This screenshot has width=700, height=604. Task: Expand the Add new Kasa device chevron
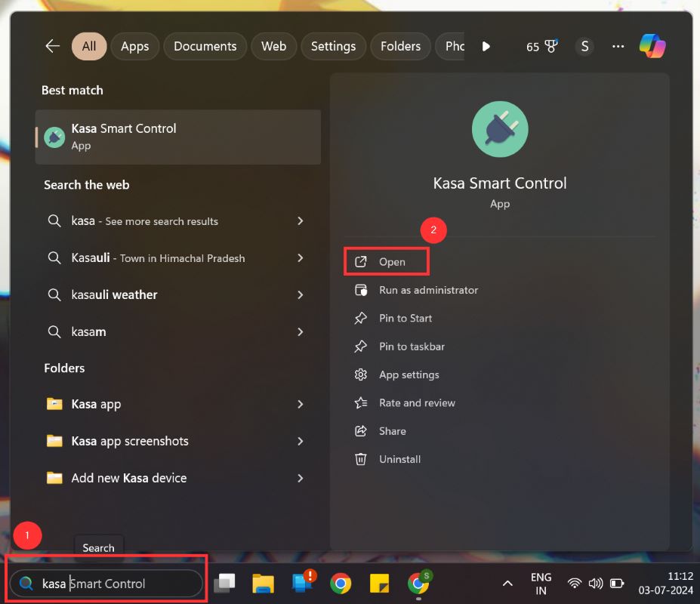(301, 478)
